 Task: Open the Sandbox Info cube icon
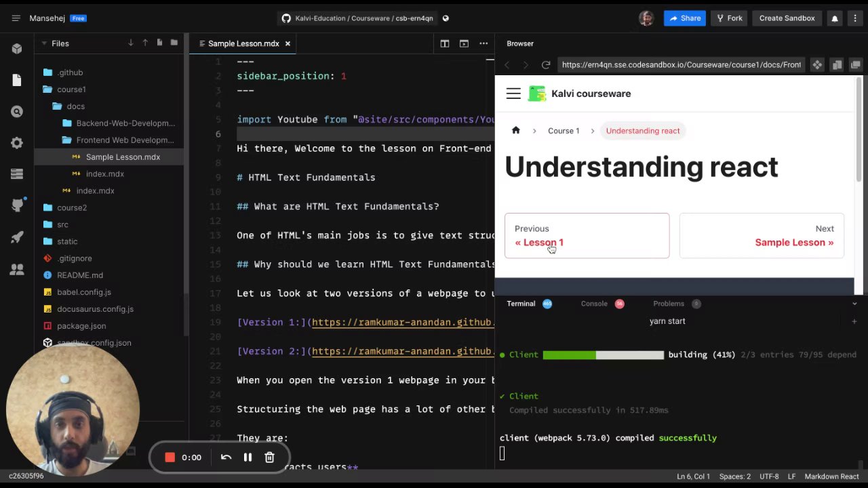point(17,49)
